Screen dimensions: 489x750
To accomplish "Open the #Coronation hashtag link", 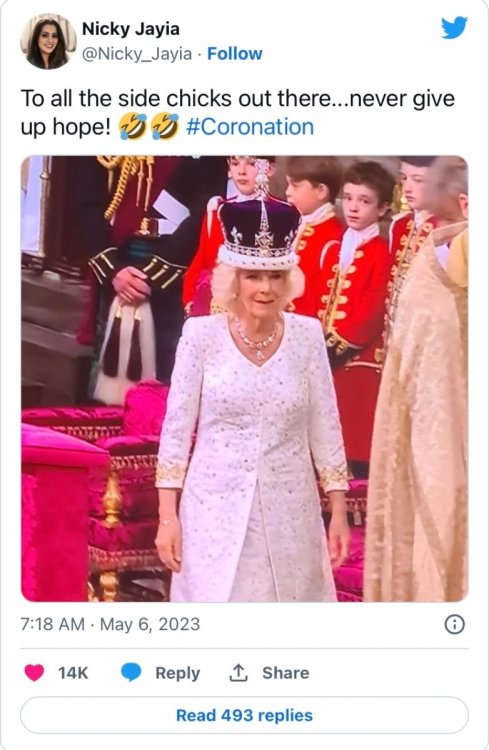I will tap(250, 127).
